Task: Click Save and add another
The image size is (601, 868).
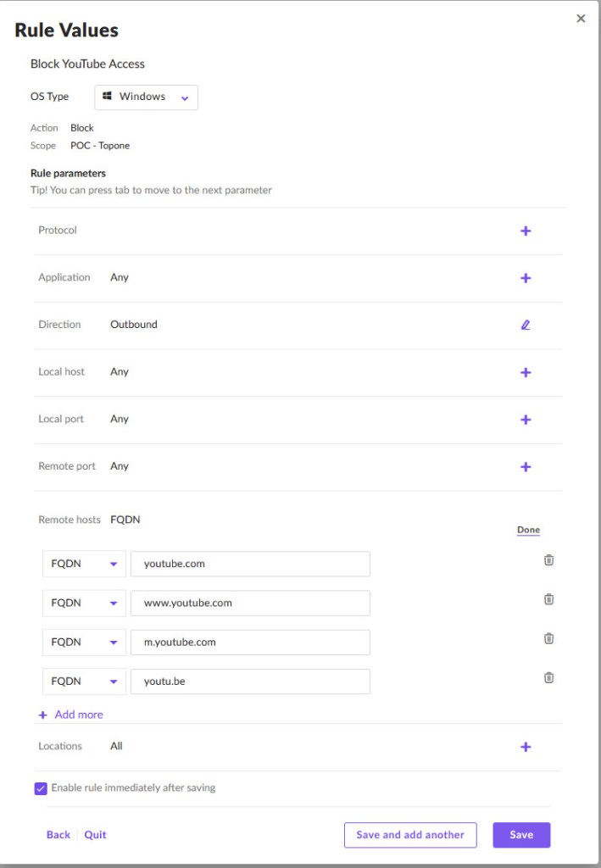Action: [x=410, y=835]
